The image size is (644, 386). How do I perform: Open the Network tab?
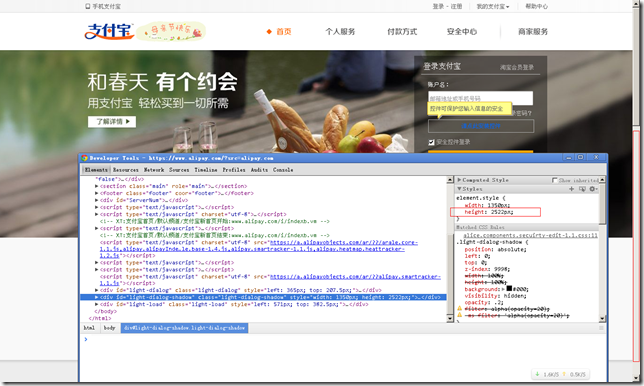click(x=154, y=170)
